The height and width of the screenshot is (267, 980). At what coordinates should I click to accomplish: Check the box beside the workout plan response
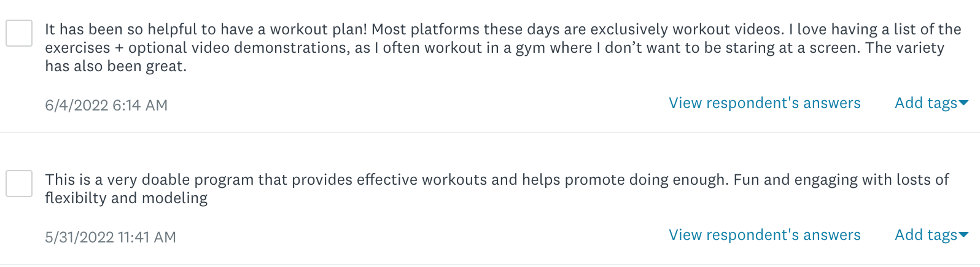coord(19,33)
